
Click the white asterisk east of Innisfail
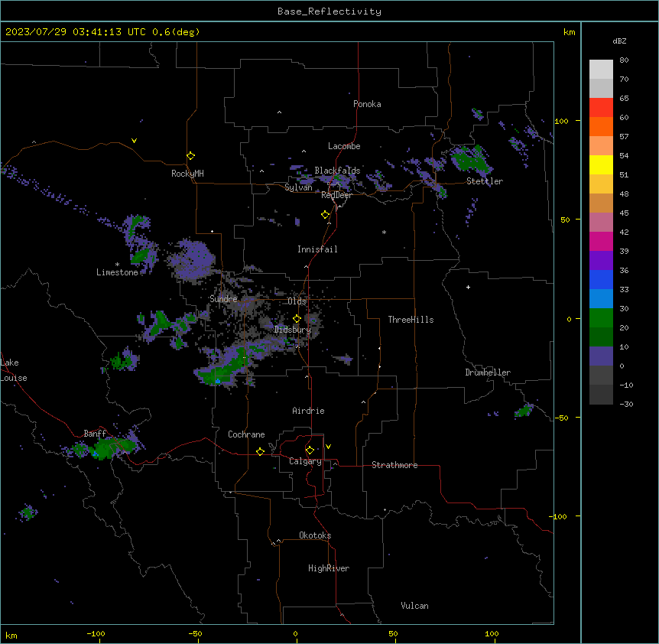click(384, 232)
